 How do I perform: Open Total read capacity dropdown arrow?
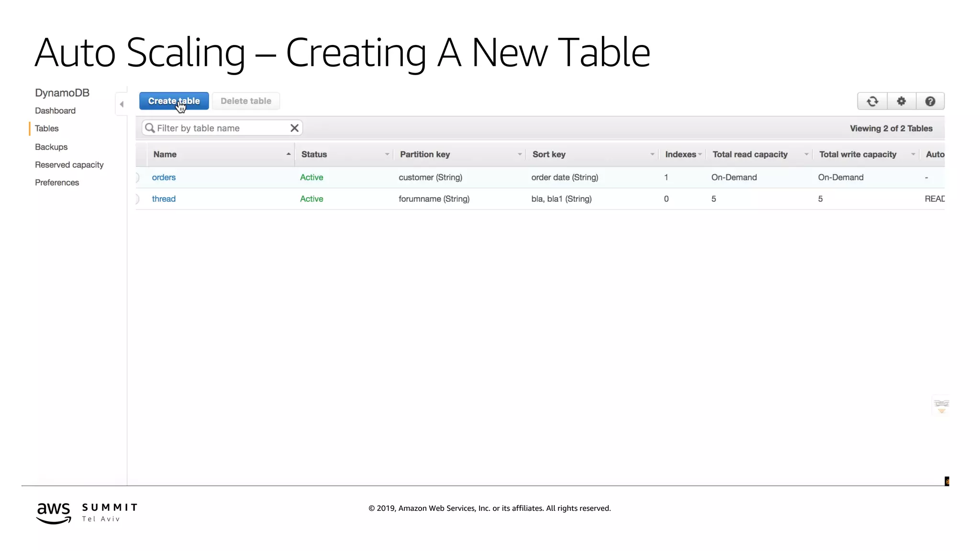click(x=806, y=154)
